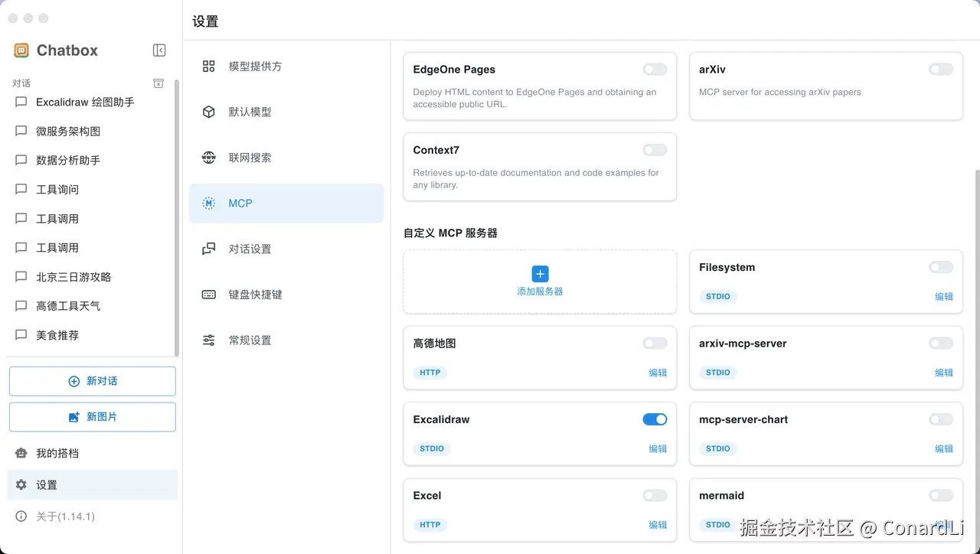Click the STDIO tag on Excalidraw card

click(x=432, y=448)
